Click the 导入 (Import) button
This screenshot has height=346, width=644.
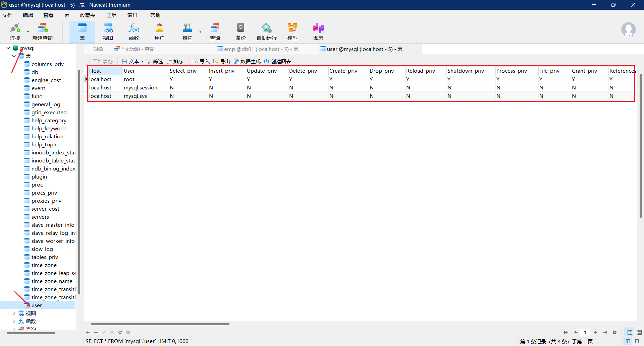click(201, 61)
